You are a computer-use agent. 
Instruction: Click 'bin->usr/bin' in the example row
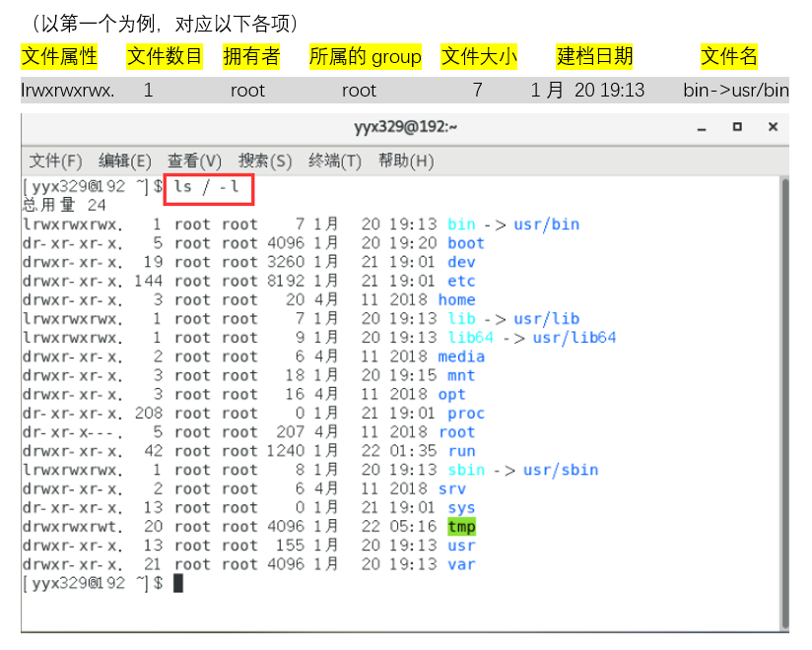point(736,91)
